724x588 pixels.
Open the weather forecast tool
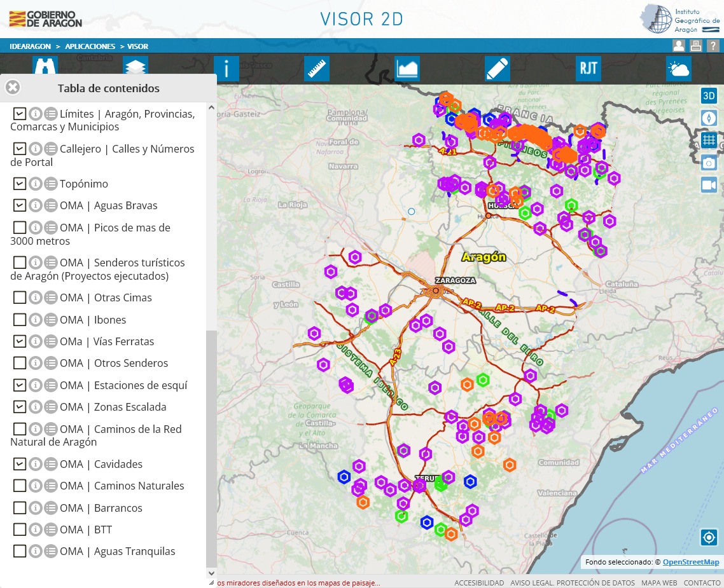point(678,68)
